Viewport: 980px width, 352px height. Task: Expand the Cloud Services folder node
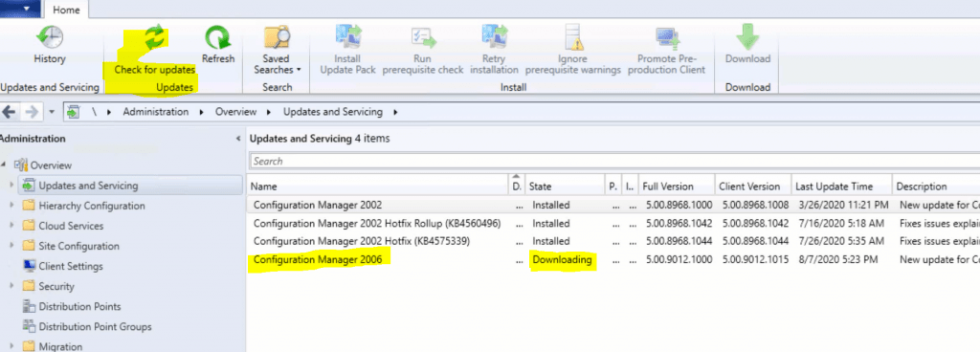tap(11, 226)
